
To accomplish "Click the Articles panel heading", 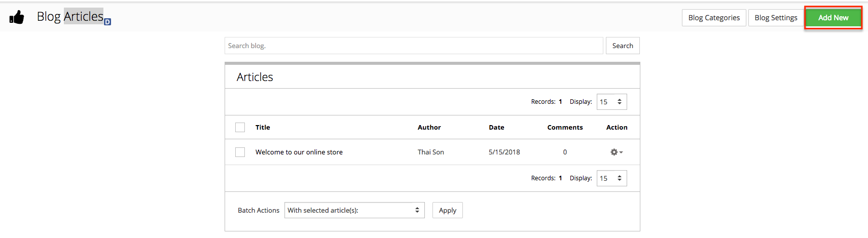I will (255, 77).
